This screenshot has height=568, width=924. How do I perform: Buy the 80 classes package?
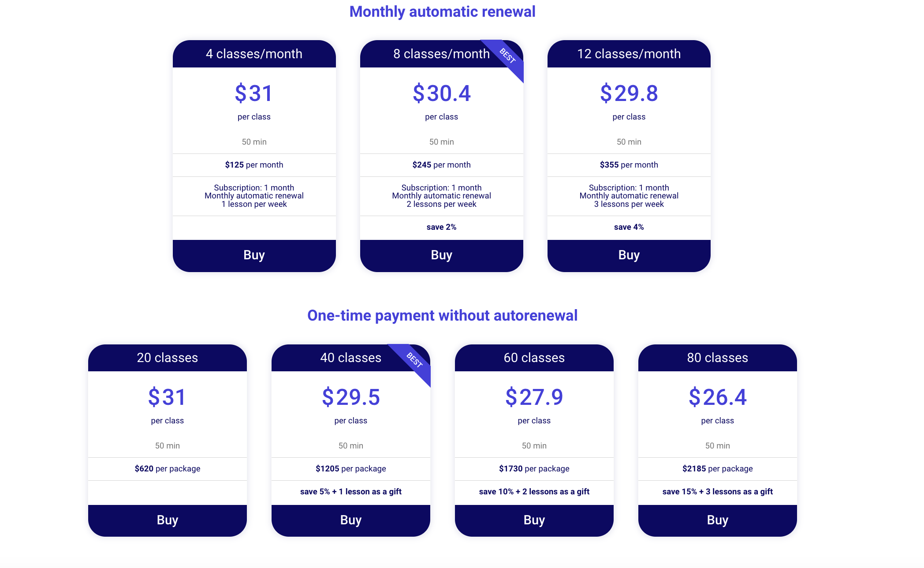pos(717,520)
